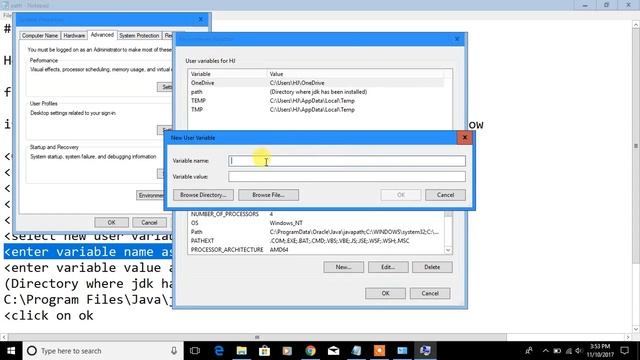Cancel the New User Variable dialog
The width and height of the screenshot is (640, 360).
[445, 195]
